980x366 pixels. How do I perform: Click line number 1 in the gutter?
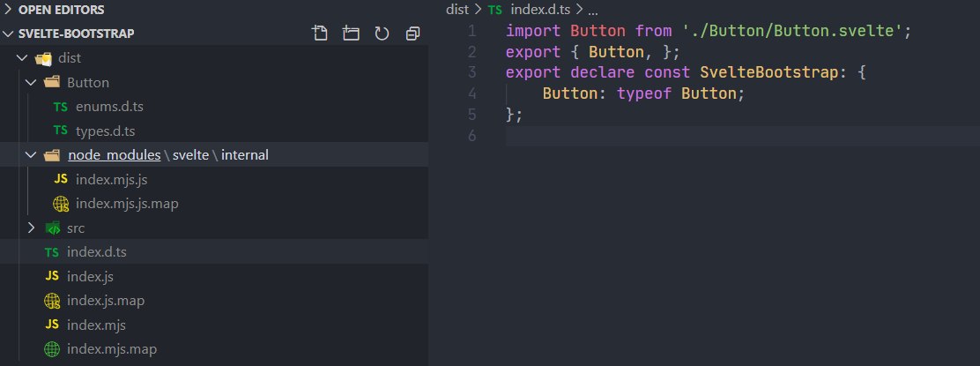click(471, 31)
